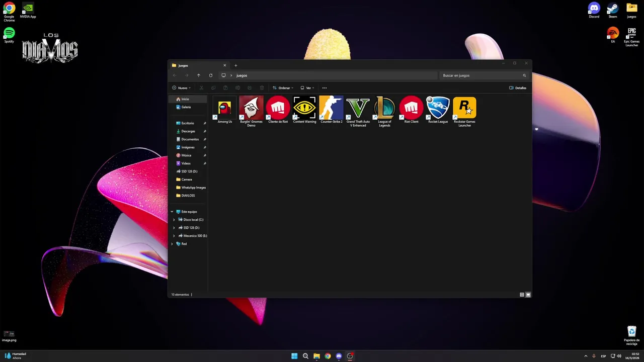
Task: Select the Rocket League shortcut
Action: tap(438, 111)
